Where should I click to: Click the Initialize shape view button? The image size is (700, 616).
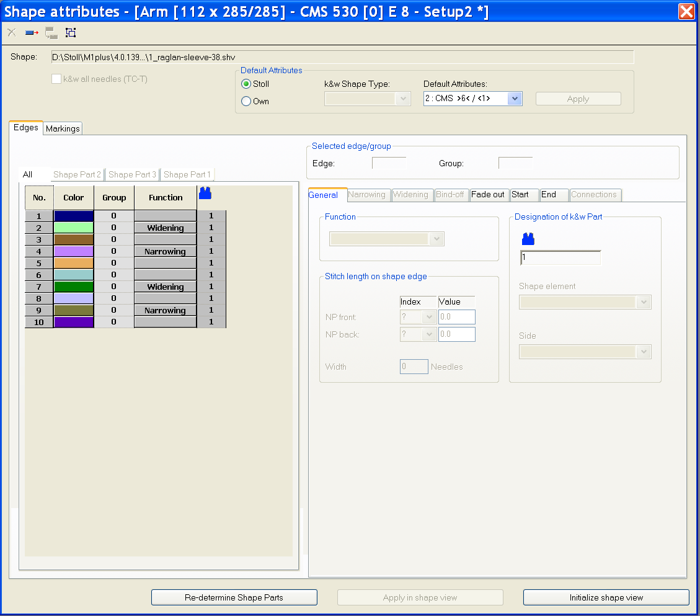(606, 597)
